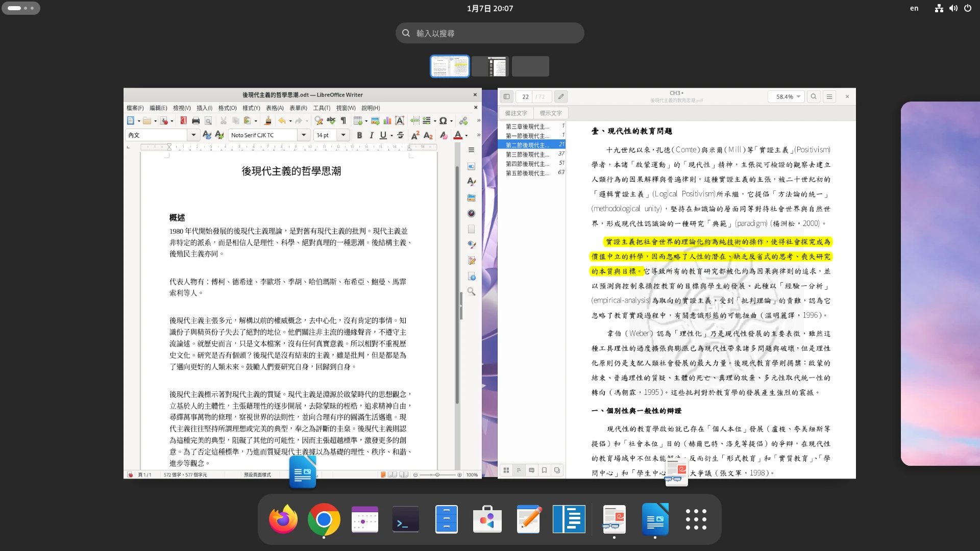The image size is (980, 551).
Task: Click the Export as PDF icon
Action: 183,121
